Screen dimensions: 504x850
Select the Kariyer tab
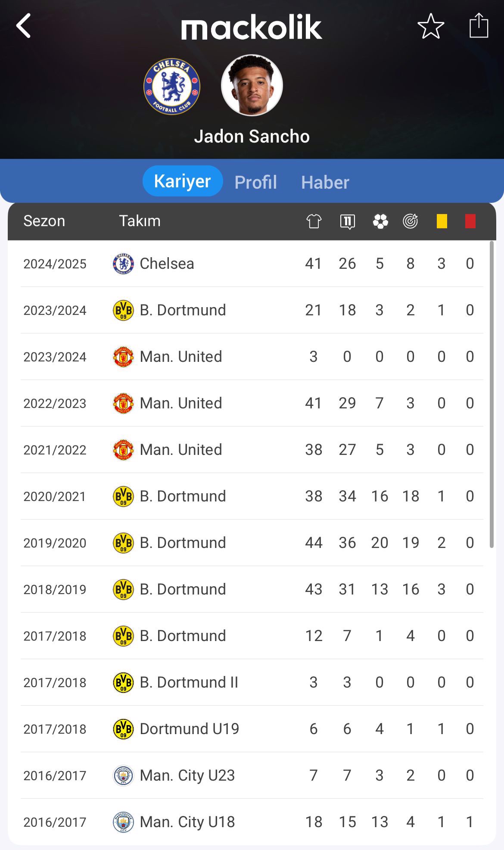coord(183,181)
